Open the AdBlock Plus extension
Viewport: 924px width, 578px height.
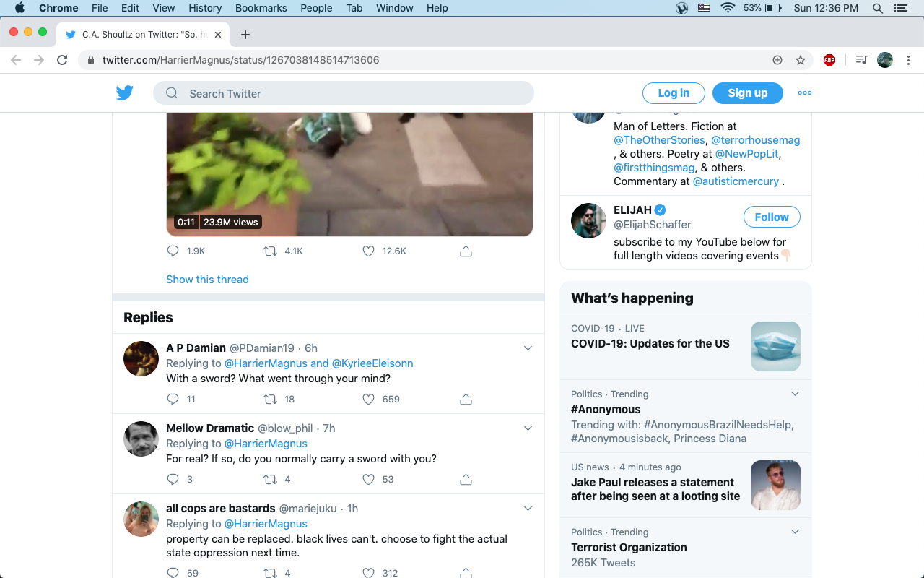(x=829, y=60)
